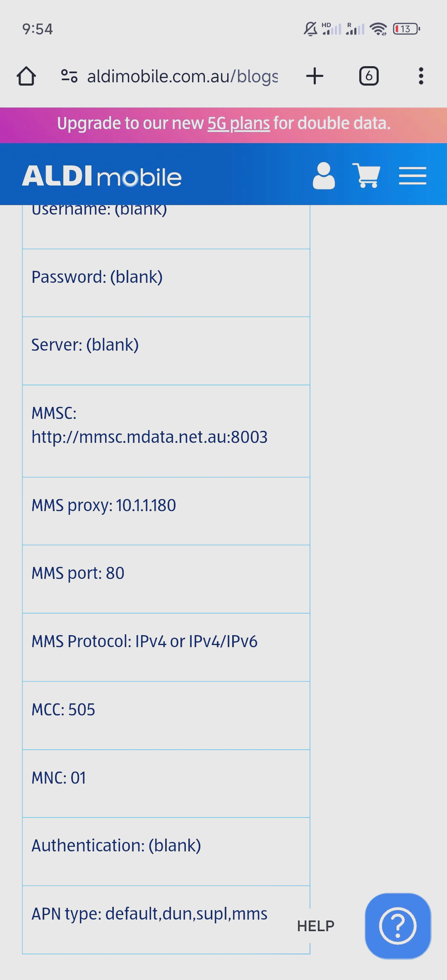
Task: Open the tab switcher showing 6 tabs
Action: [369, 76]
